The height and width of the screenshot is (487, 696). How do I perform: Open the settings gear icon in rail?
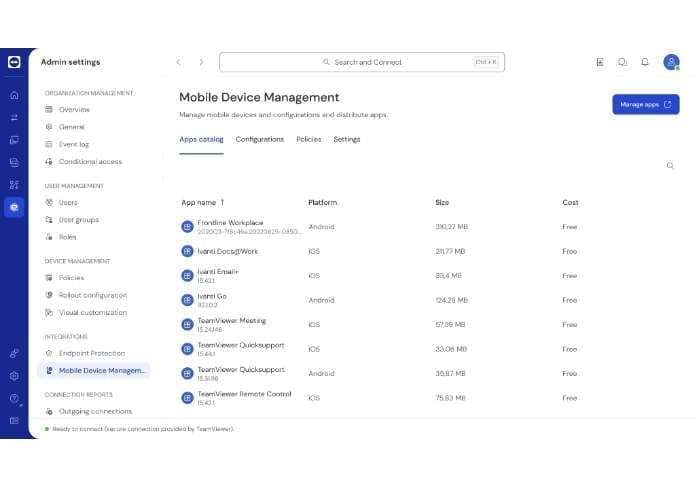point(14,376)
